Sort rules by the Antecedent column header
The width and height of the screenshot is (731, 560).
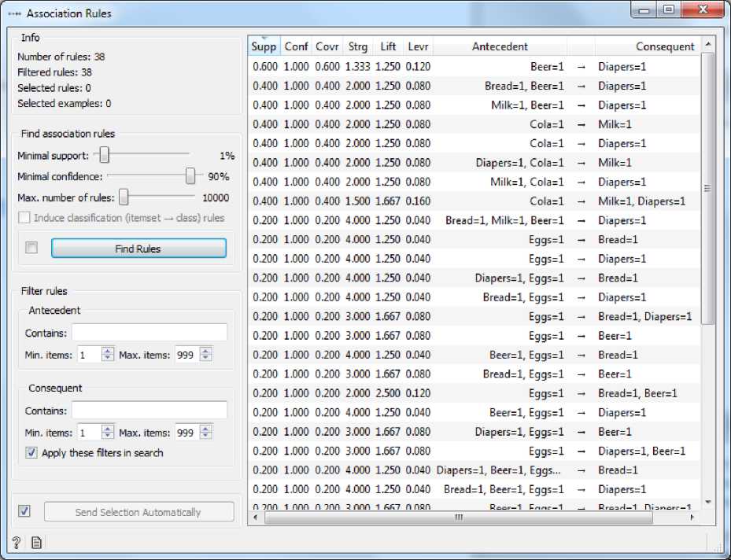(500, 46)
